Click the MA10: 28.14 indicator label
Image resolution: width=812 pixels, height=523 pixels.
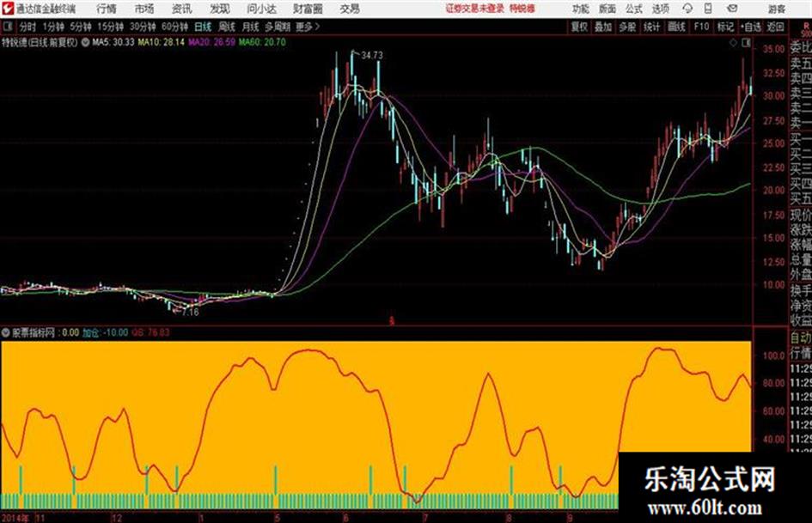click(x=161, y=42)
